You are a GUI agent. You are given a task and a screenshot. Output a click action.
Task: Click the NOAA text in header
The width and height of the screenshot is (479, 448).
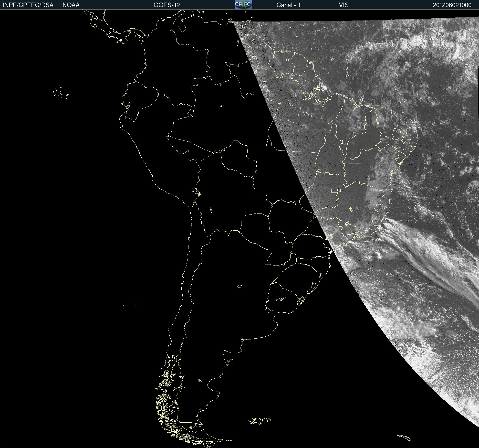click(71, 5)
